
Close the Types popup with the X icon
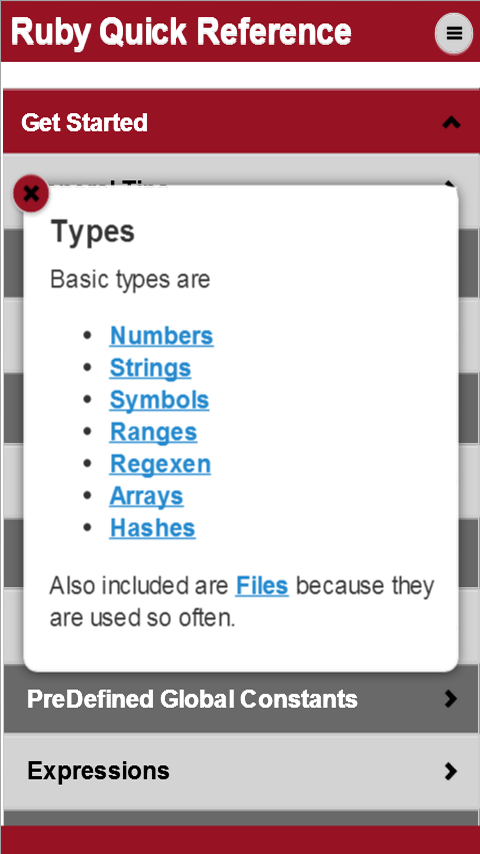tap(31, 193)
